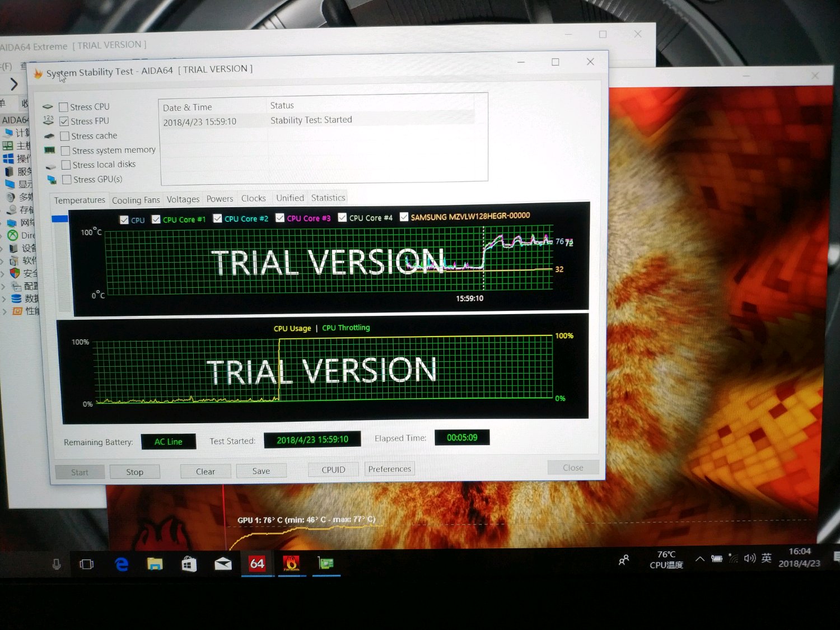
Task: Select the motherboard icon in AIDA64 tree
Action: click(8, 146)
